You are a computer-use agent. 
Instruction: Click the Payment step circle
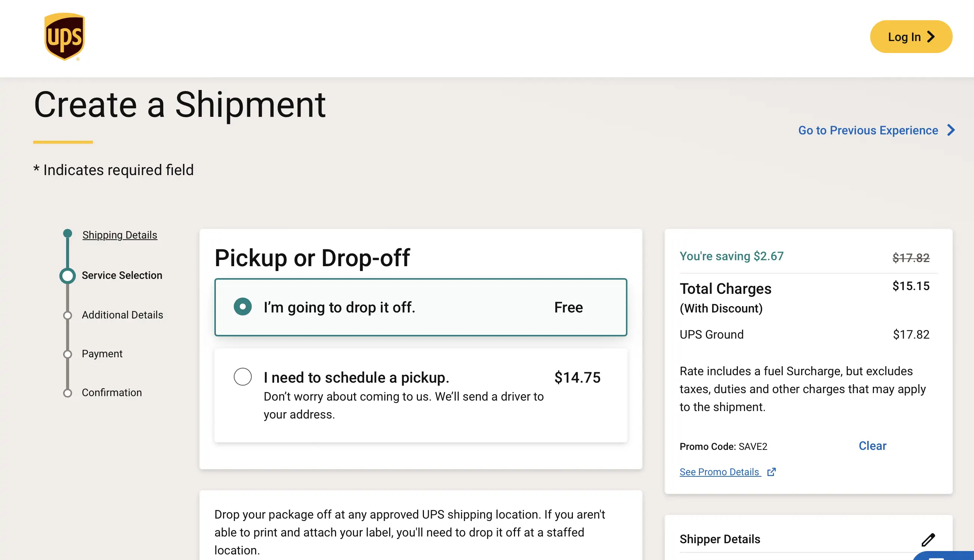tap(68, 354)
